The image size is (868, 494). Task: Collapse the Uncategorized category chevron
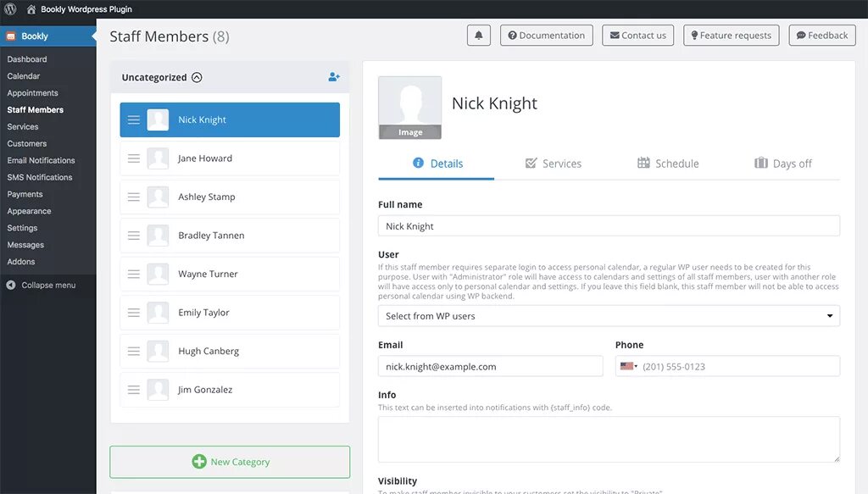(197, 77)
